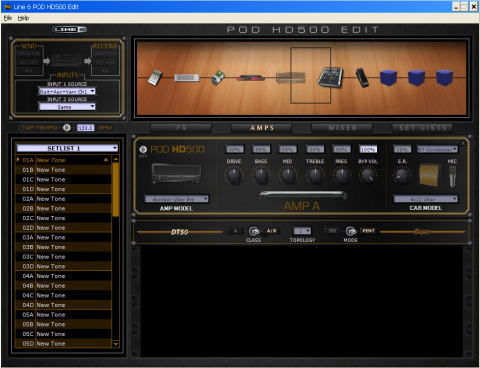Viewport: 480px width, 368px height.
Task: Select preset 02A New Tone
Action: (x=64, y=199)
